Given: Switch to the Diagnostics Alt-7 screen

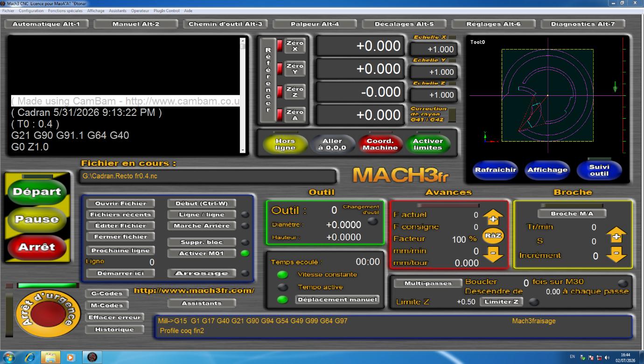Looking at the screenshot, I should 583,24.
